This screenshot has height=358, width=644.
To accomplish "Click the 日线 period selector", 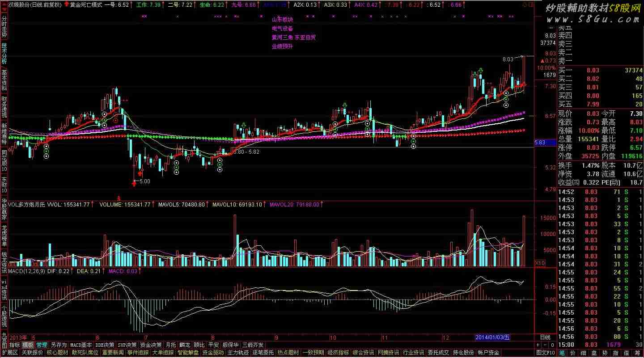I will 546,337.
